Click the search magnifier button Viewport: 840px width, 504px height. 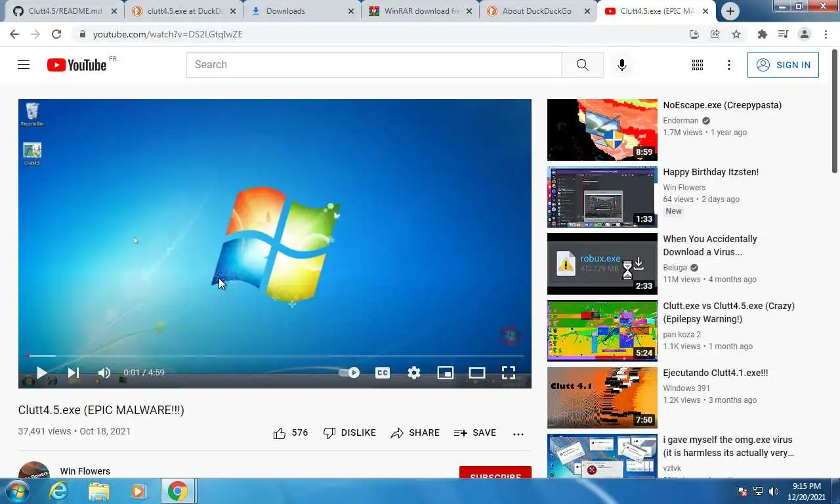pos(582,65)
